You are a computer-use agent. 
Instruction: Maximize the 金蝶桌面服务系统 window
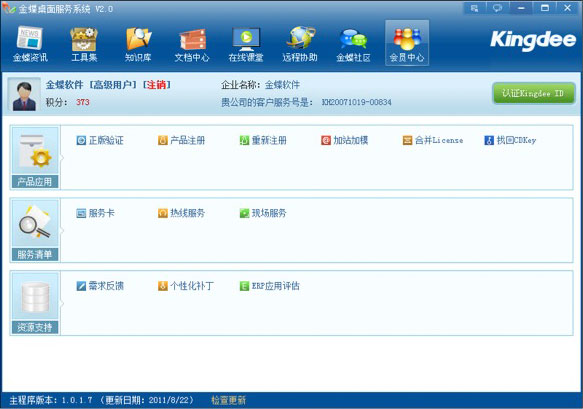(x=545, y=8)
